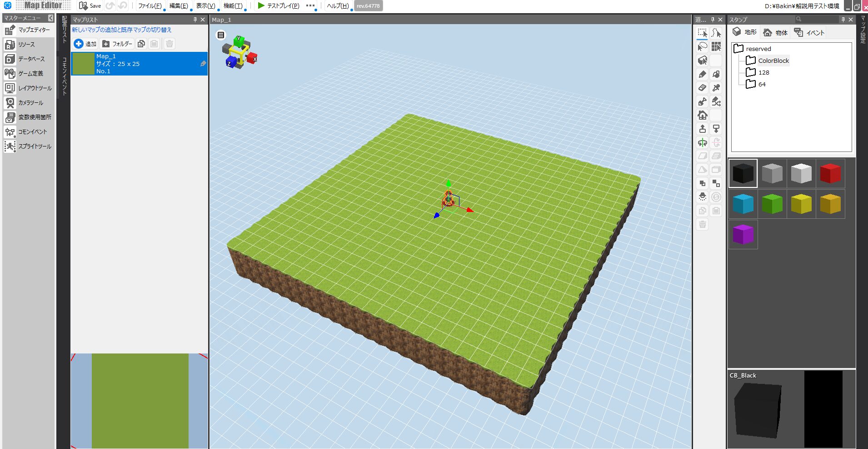Click the 追加 (Add) map button
Viewport: 868px width, 449px height.
point(85,44)
